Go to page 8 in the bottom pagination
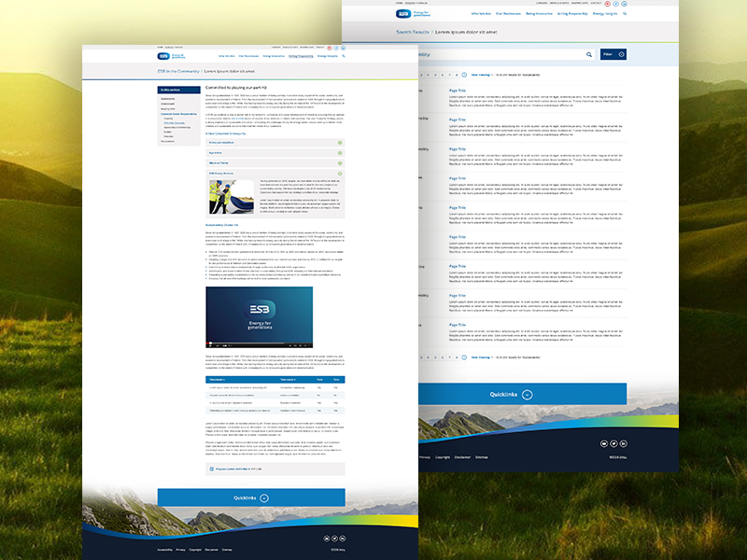The height and width of the screenshot is (560, 747). click(x=457, y=357)
